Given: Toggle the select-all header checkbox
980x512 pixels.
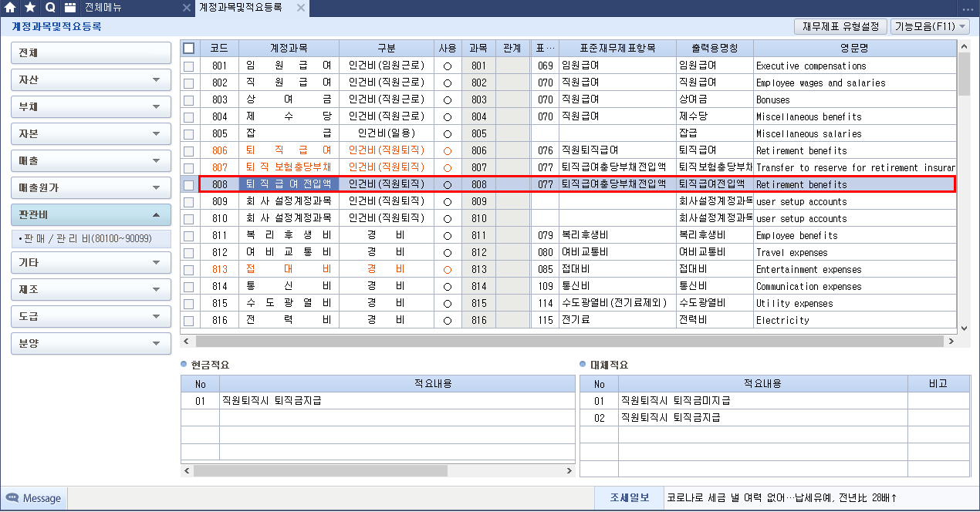Looking at the screenshot, I should pos(189,48).
